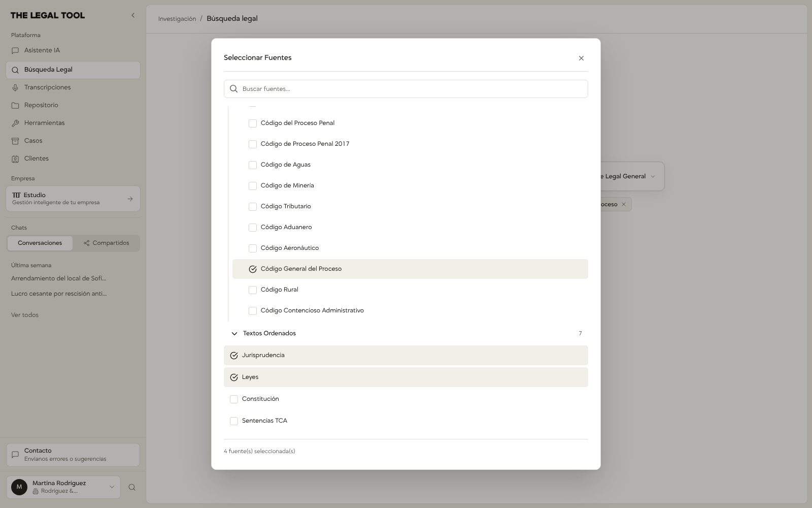
Task: Click the search icon beside user profile
Action: (x=132, y=487)
